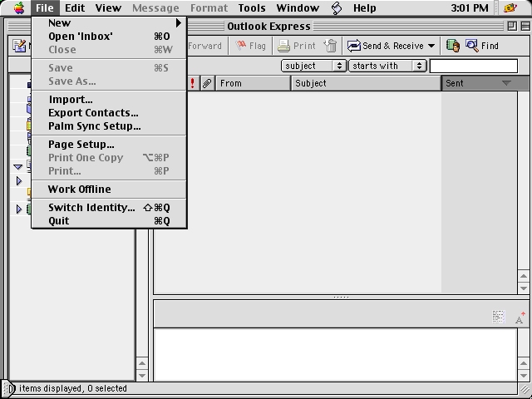This screenshot has width=532, height=399.
Task: Click the status bar progress icon
Action: pos(9,388)
